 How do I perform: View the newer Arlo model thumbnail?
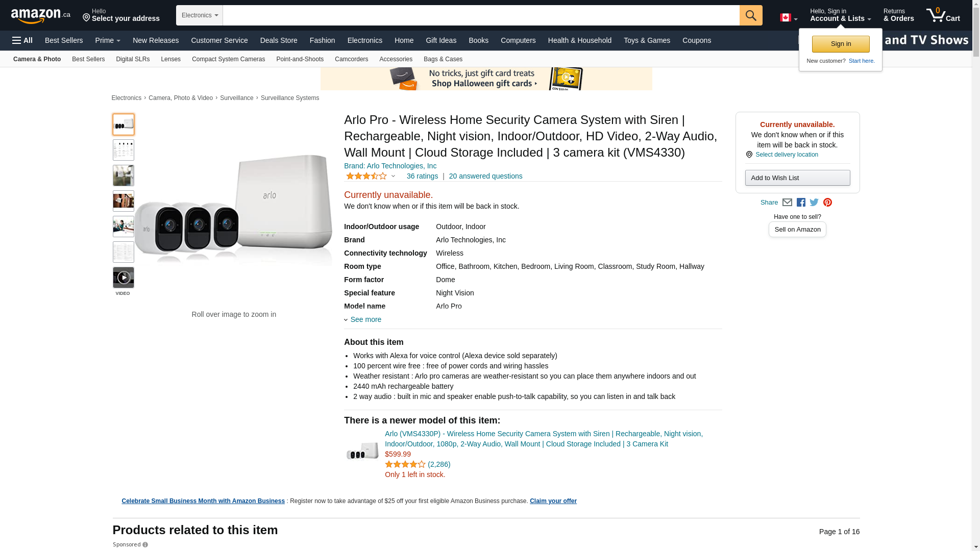tap(362, 451)
